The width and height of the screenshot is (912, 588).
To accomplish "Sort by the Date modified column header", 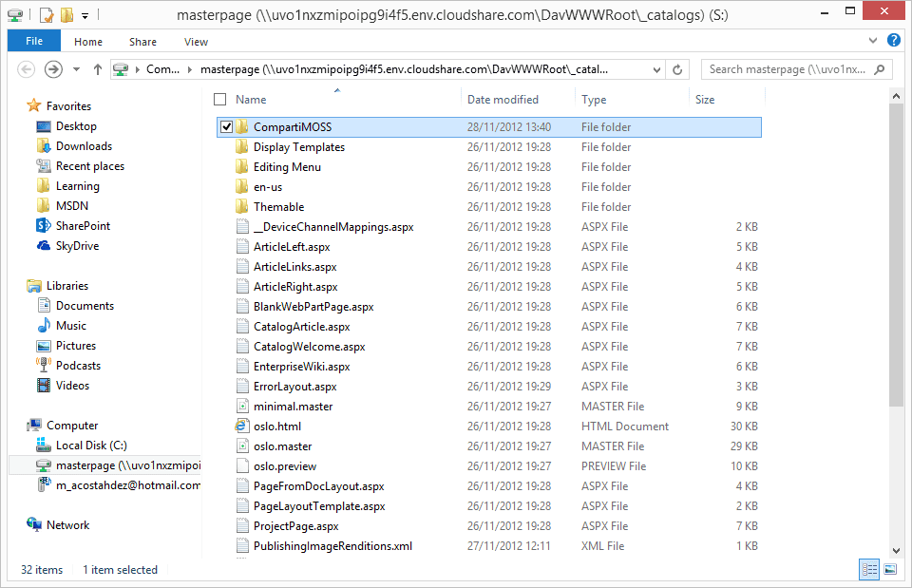I will pyautogui.click(x=503, y=100).
